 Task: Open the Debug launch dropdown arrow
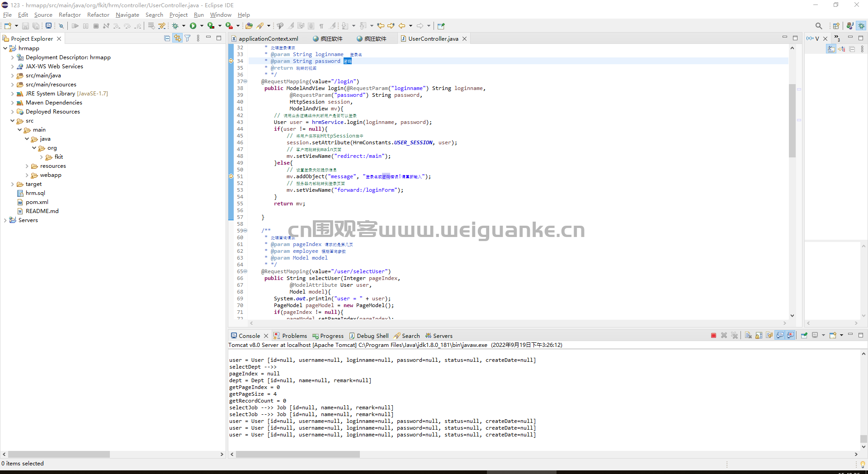(x=184, y=26)
